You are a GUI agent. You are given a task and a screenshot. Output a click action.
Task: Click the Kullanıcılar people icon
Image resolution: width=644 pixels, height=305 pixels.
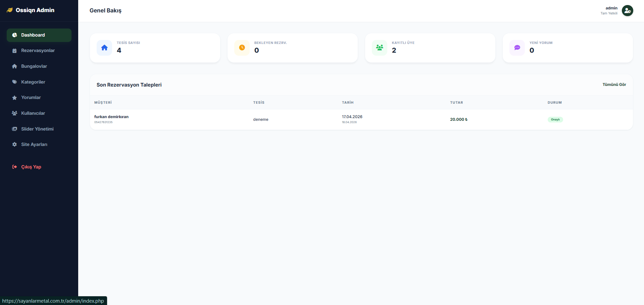coord(14,113)
